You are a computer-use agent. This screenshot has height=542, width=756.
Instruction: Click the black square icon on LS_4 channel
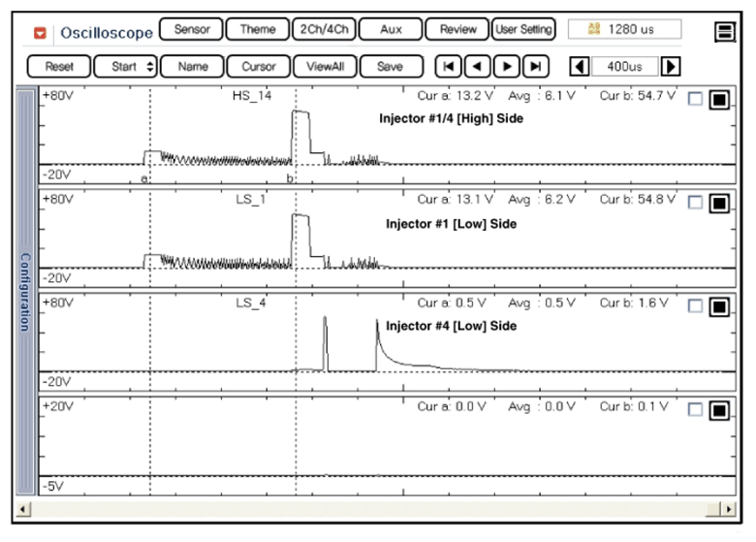point(719,307)
